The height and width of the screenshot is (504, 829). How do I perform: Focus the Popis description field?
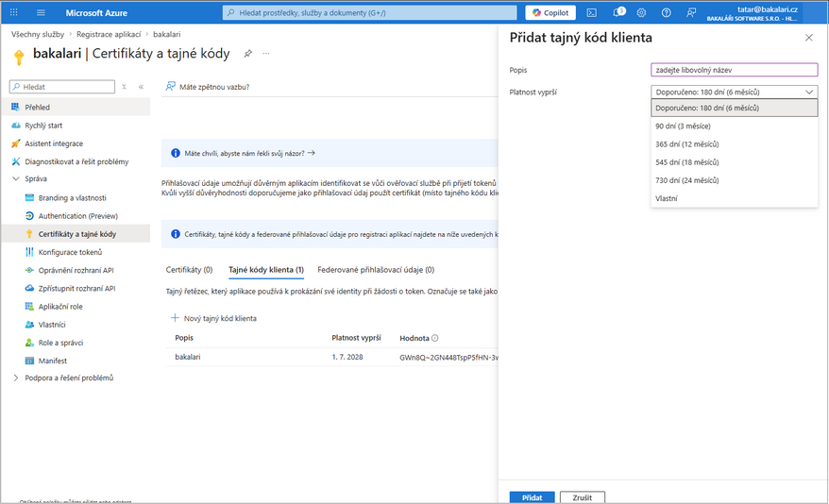click(734, 70)
